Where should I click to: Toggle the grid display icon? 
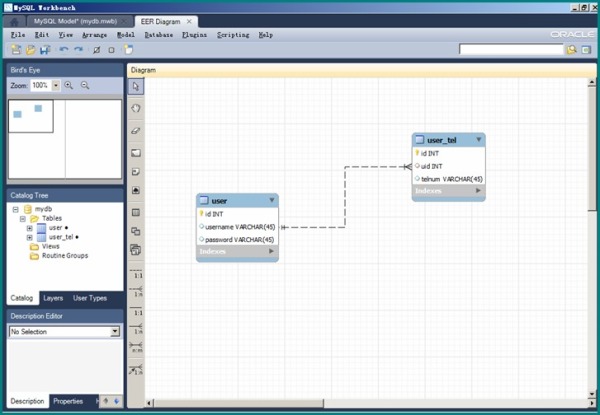pos(97,50)
